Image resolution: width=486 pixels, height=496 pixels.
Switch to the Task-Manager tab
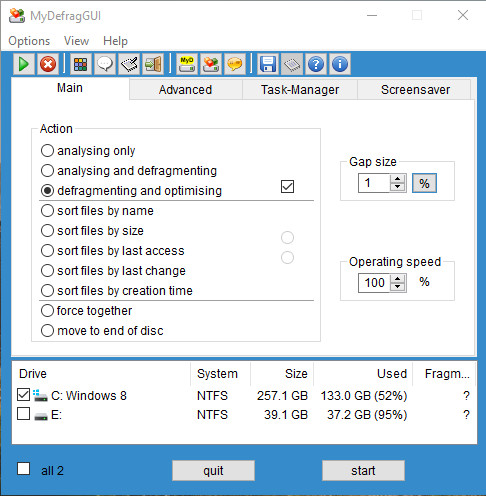point(300,90)
